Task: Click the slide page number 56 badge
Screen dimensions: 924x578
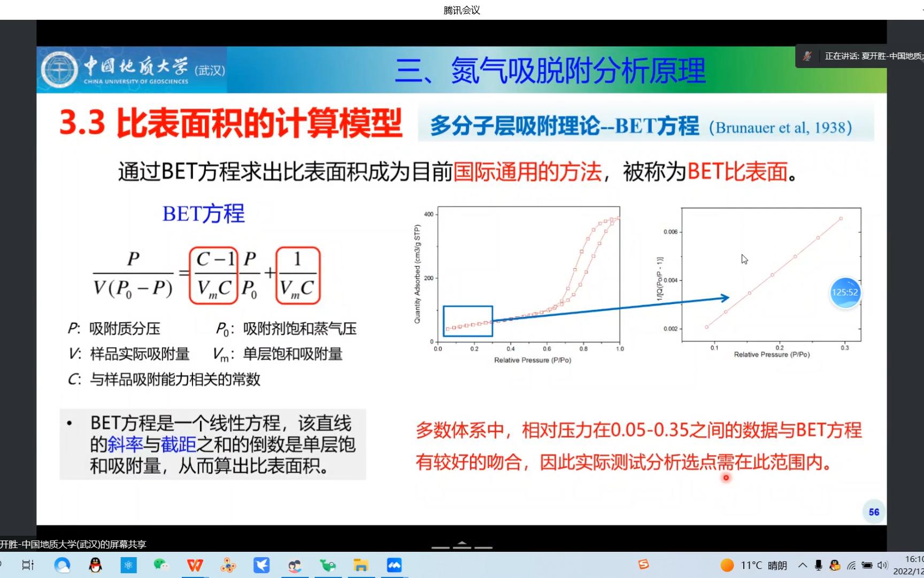Action: 874,512
